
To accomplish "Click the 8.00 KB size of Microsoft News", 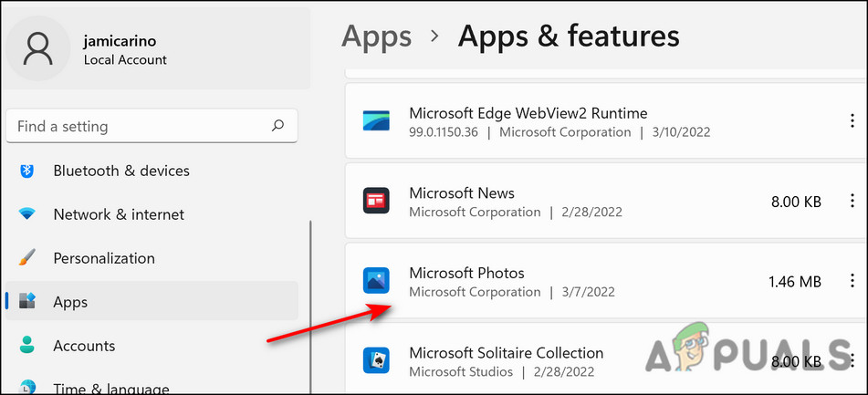I will 796,202.
